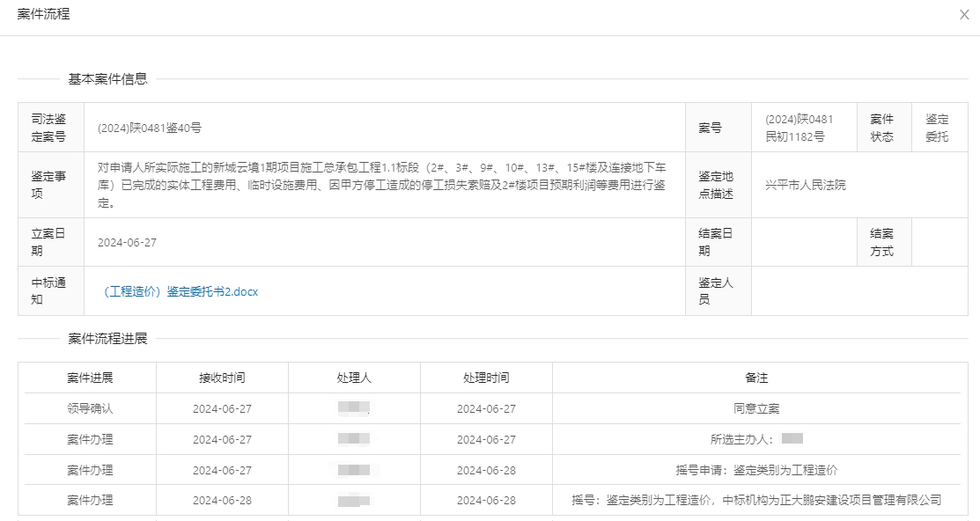Click the 立案日期 value 2024-06-27
Viewport: 980px width, 521px height.
pyautogui.click(x=127, y=242)
